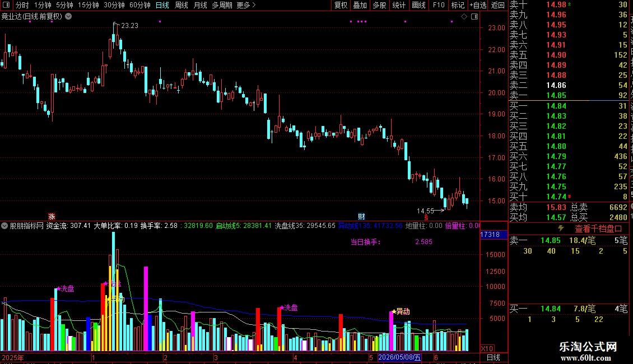Click the 返回 back button
633x364 pixels.
pyautogui.click(x=498, y=5)
